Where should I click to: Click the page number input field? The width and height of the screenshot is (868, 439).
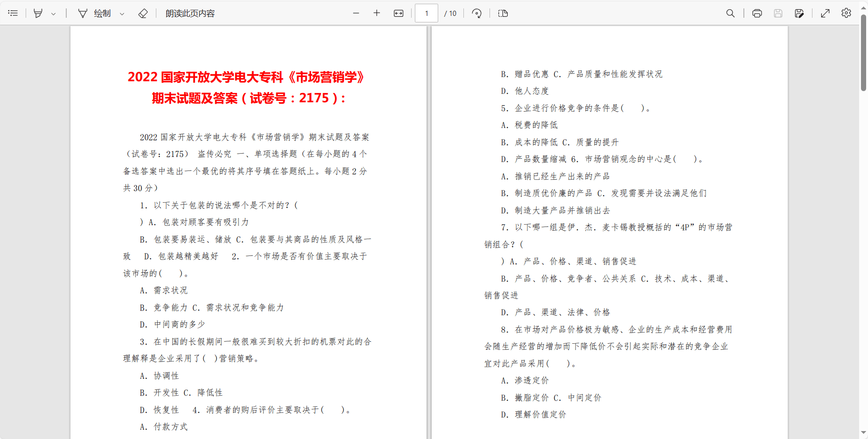(x=426, y=13)
